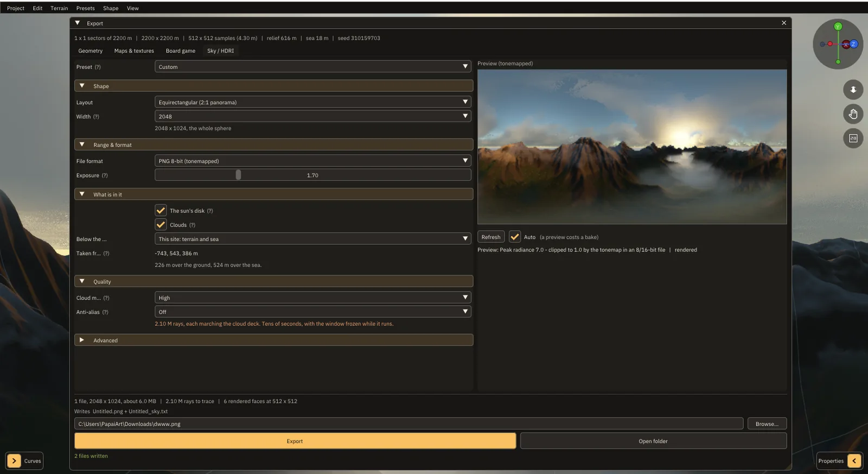Open the Layout Equirectangular dropdown
Viewport: 868px width, 474px height.
coord(312,102)
